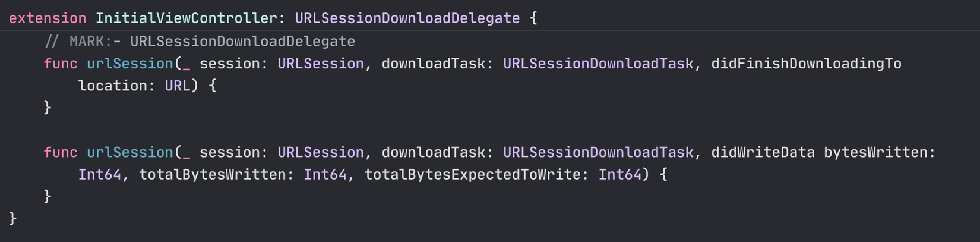Click URLSessionDownloadTask in the second function
980x242 pixels.
click(598, 152)
